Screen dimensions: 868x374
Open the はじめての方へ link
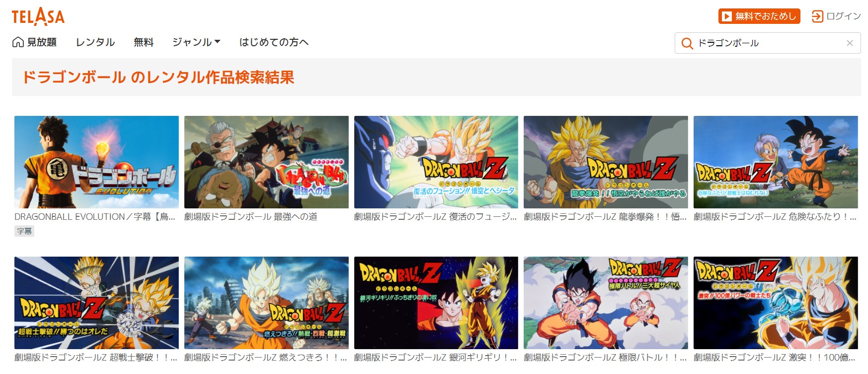274,42
